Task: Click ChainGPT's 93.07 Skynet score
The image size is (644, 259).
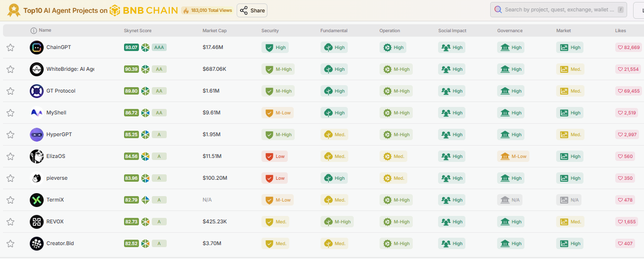Action: point(131,48)
